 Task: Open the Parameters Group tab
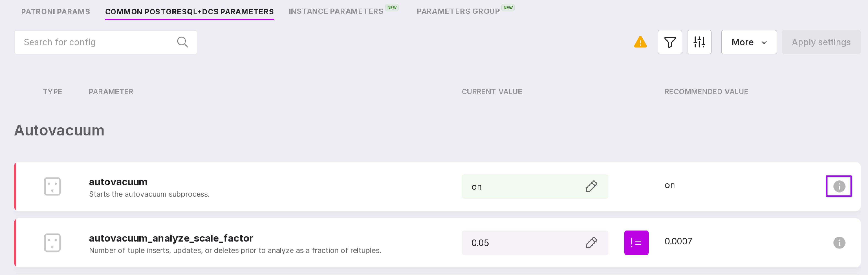click(x=458, y=11)
